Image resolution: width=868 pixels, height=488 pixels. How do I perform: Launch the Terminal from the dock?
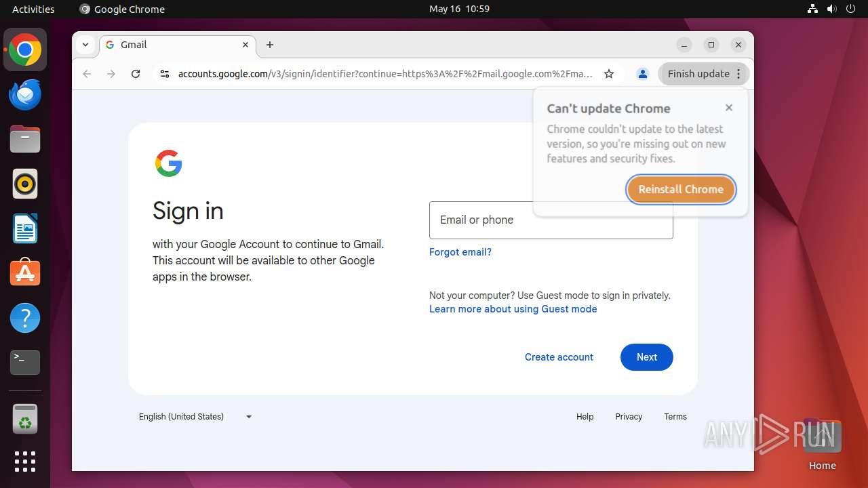25,363
